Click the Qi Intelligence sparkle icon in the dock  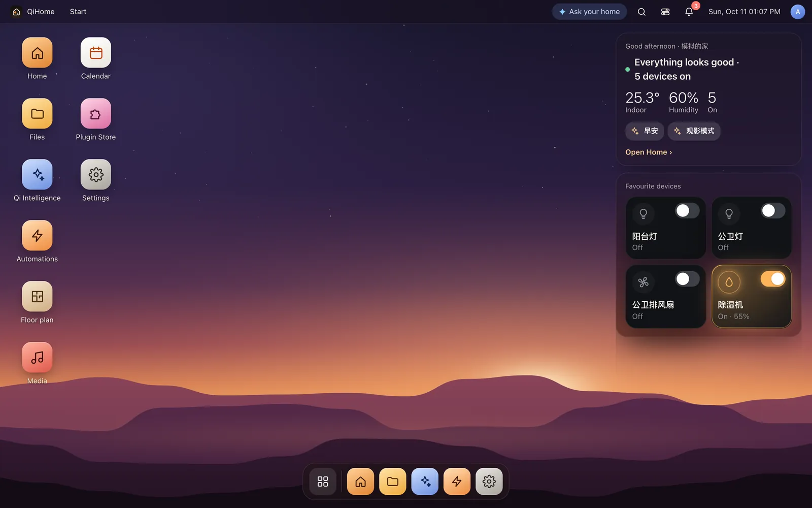[425, 482]
